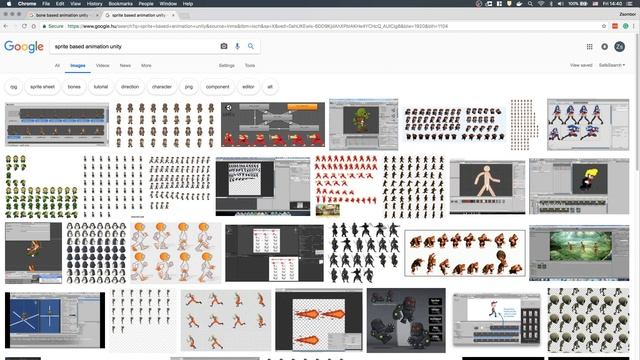This screenshot has width=640, height=360.
Task: Filter results by 'bones' chip
Action: (x=74, y=87)
